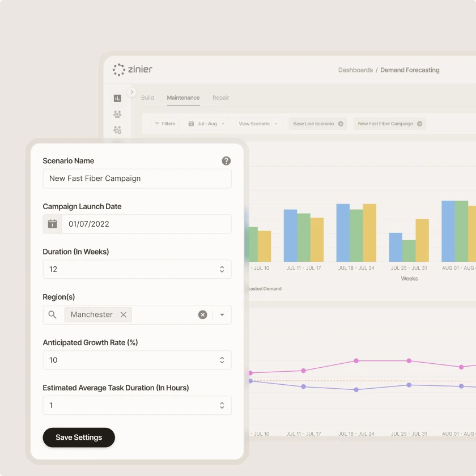Screen dimensions: 476x476
Task: Open the calendar icon for launch date
Action: pos(53,224)
